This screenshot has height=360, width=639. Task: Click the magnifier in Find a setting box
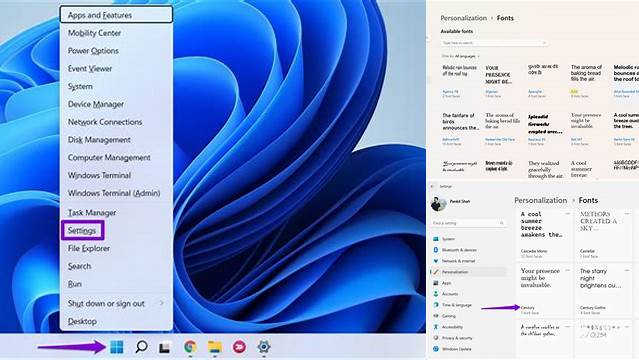501,223
